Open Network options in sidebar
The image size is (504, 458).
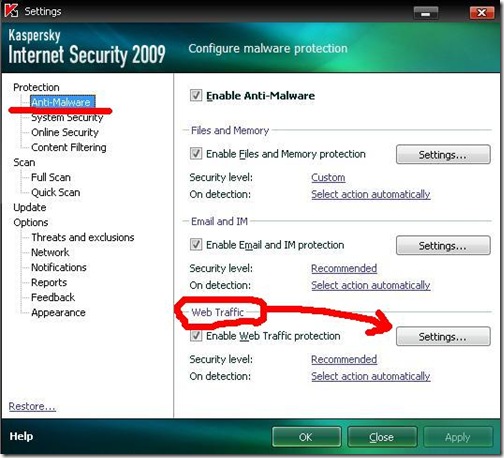pos(50,252)
